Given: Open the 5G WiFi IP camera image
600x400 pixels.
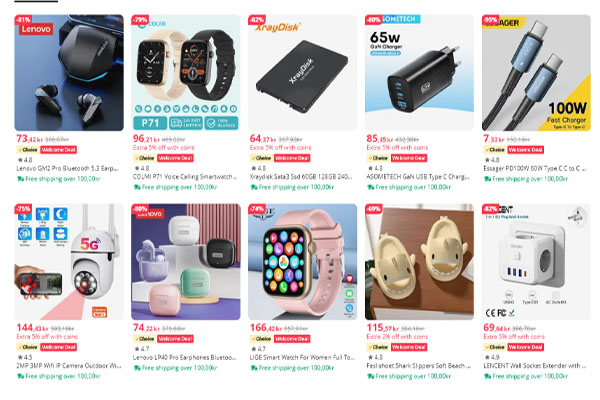Looking at the screenshot, I should tap(69, 262).
